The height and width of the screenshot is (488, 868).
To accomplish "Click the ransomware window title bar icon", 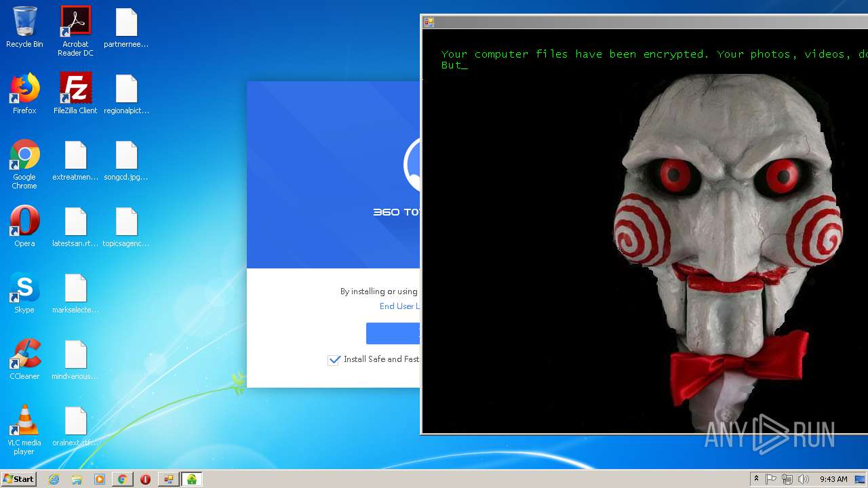I will click(x=429, y=22).
